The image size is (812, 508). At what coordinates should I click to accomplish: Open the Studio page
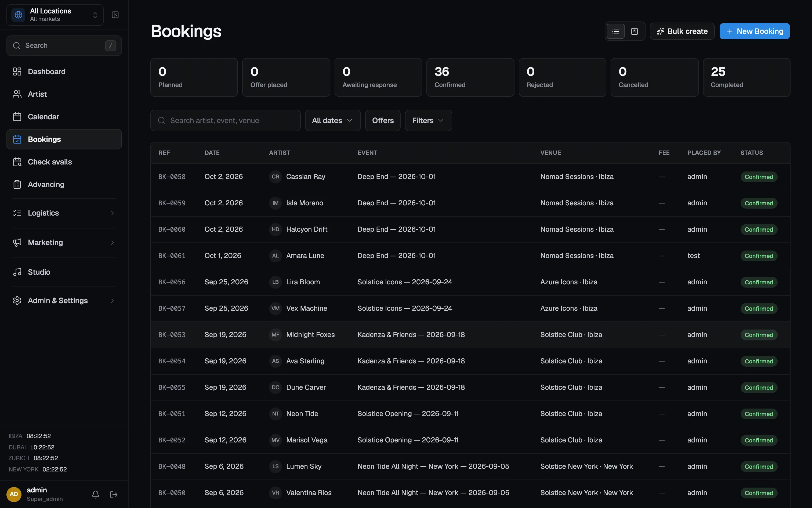point(64,272)
